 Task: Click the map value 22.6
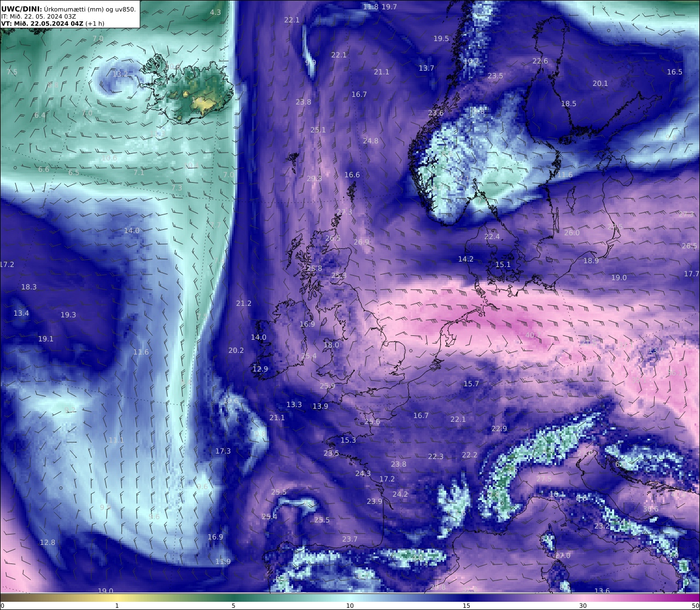[540, 61]
